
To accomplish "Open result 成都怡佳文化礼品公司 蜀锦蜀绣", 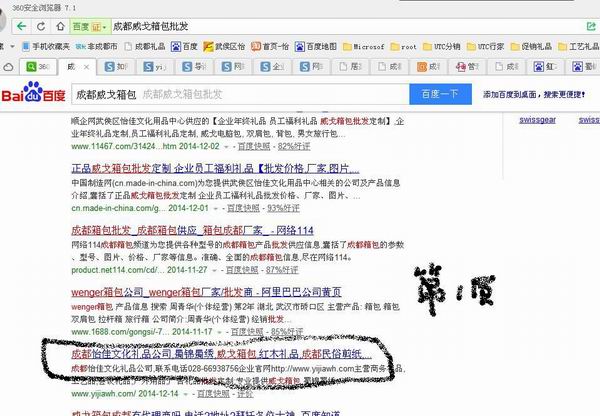I will 221,354.
